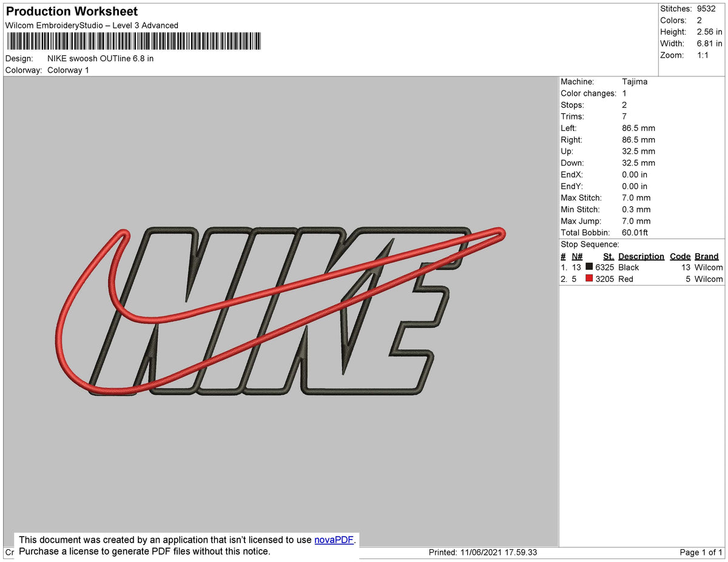Select the Machine Tajima entry
Screen dimensions: 728x562
pyautogui.click(x=635, y=81)
